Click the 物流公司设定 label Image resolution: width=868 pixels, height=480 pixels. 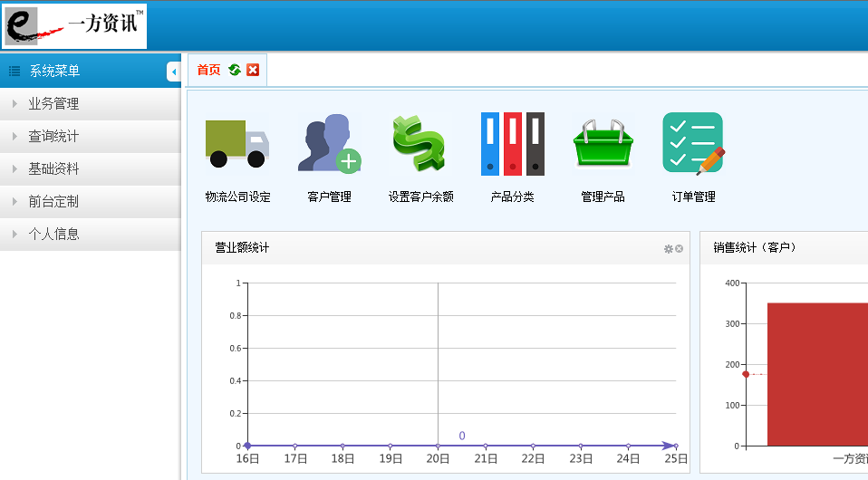[x=237, y=197]
